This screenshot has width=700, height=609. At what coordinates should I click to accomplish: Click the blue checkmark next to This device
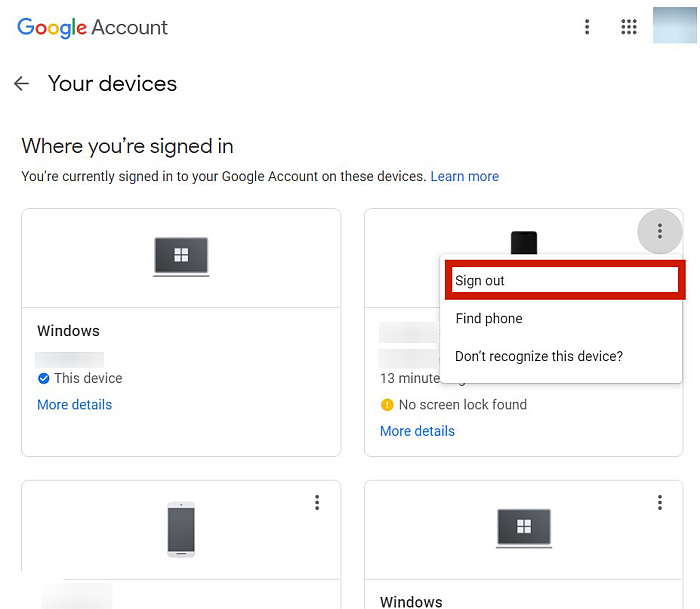tap(44, 379)
